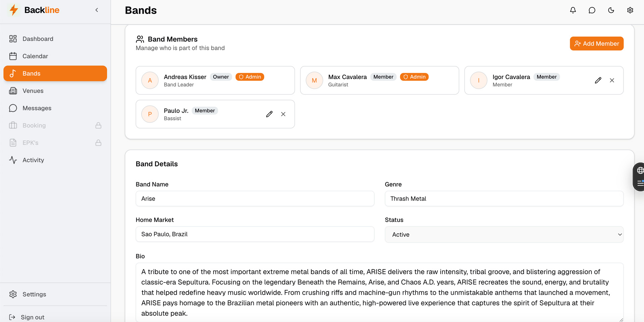Click the Member badge on Igor Cavalera
644x322 pixels.
546,77
